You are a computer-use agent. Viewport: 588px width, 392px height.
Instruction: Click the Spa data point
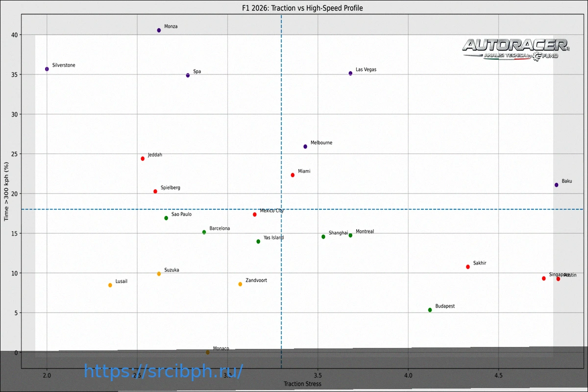click(188, 75)
